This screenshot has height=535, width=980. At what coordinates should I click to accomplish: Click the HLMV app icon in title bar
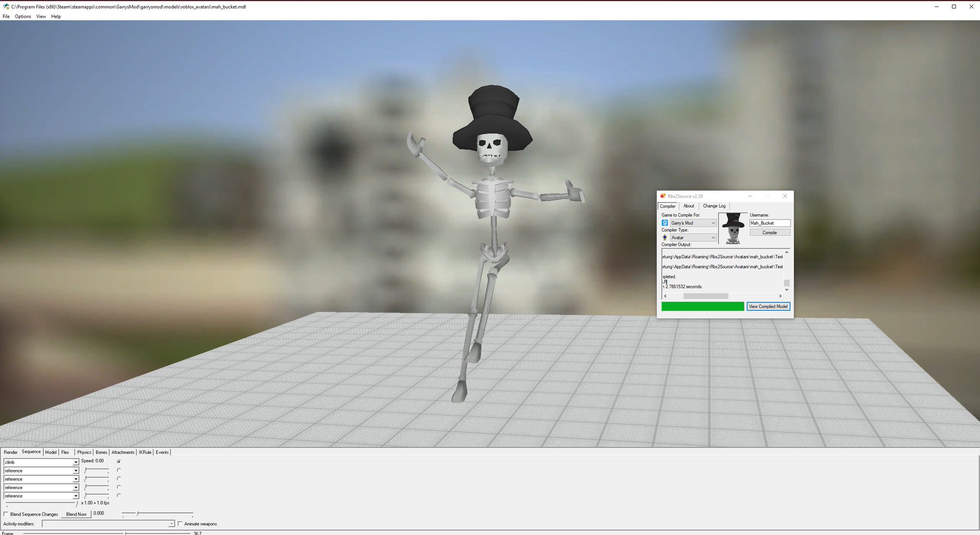click(x=6, y=7)
